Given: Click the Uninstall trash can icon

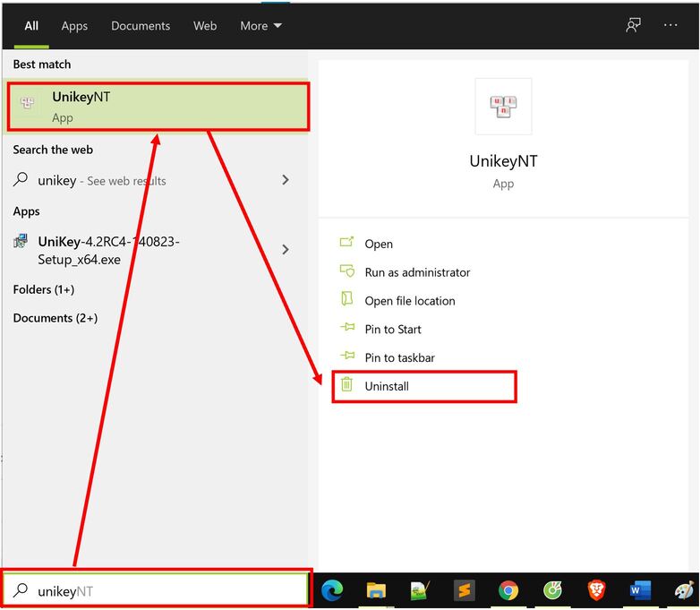Looking at the screenshot, I should [x=347, y=384].
